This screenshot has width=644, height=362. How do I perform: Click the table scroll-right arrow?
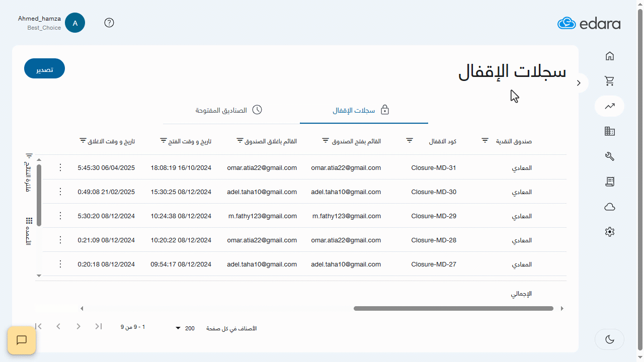(x=562, y=309)
